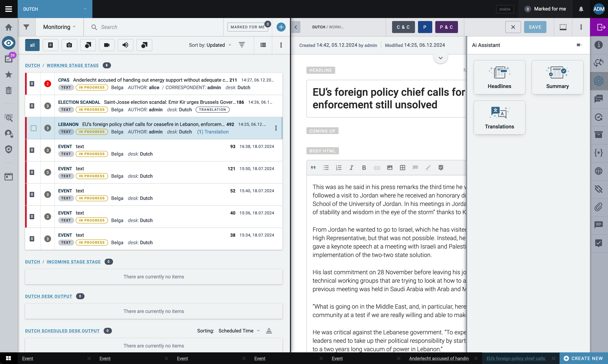This screenshot has height=364, width=608.
Task: Go to the home dashboard icon
Action: point(9,27)
